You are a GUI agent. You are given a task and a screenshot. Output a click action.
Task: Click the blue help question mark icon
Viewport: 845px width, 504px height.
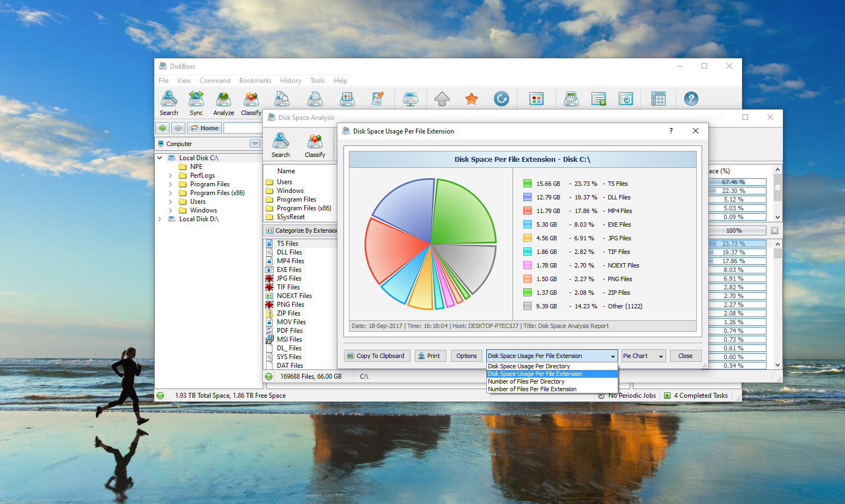coord(691,99)
